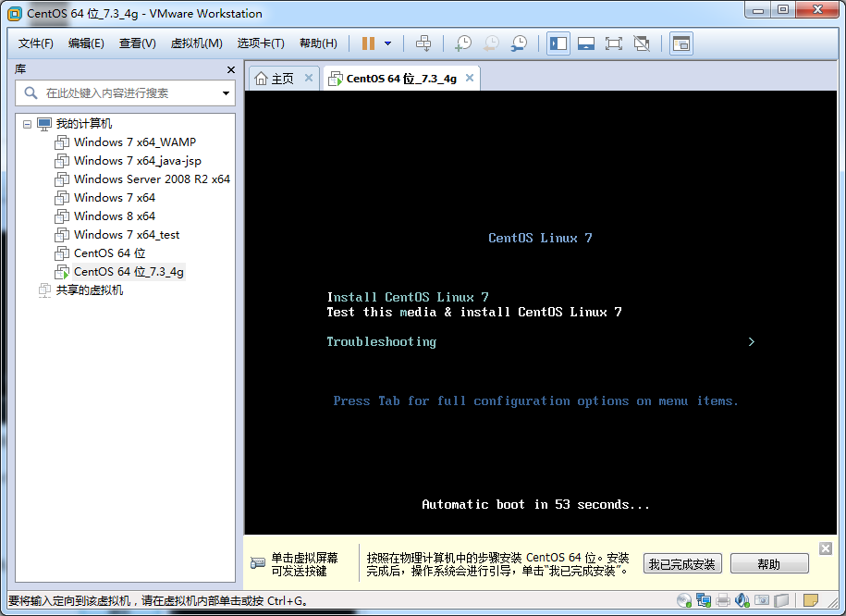Viewport: 846px width, 616px height.
Task: Click the VM icon beside Windows Server 2008
Action: 62,179
